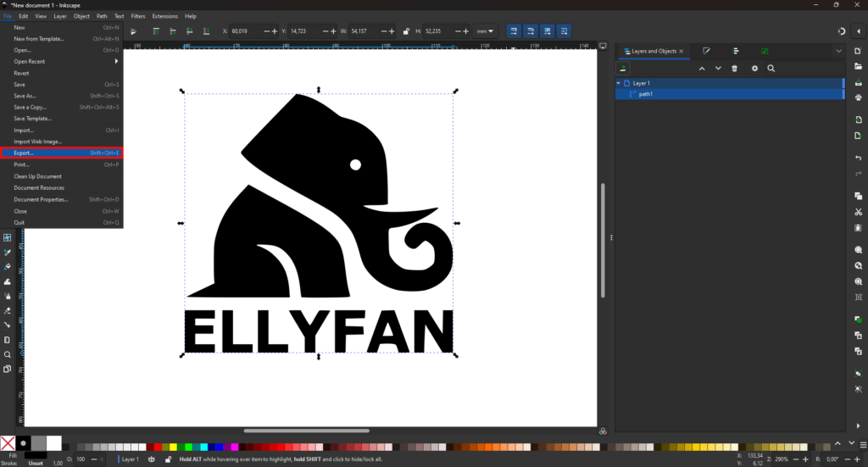
Task: Click the Print icon in right toolbar
Action: (x=858, y=98)
